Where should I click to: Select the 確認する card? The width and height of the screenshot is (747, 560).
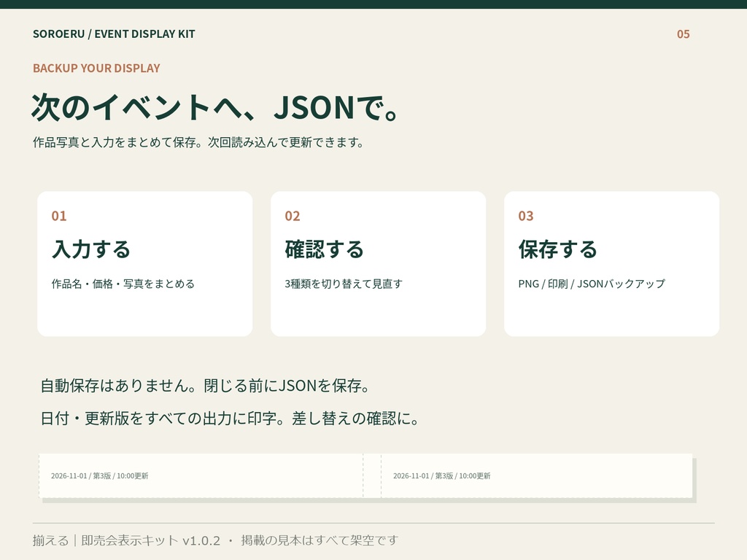[379, 264]
